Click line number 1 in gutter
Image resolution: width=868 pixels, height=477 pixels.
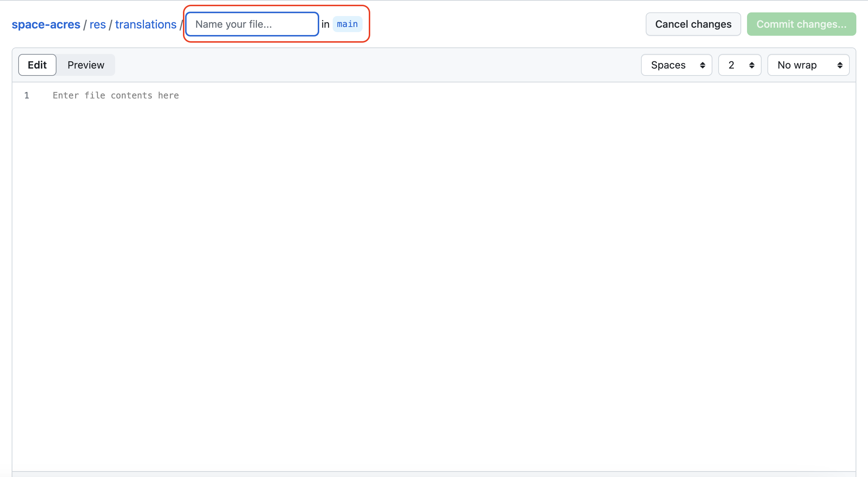pos(27,96)
